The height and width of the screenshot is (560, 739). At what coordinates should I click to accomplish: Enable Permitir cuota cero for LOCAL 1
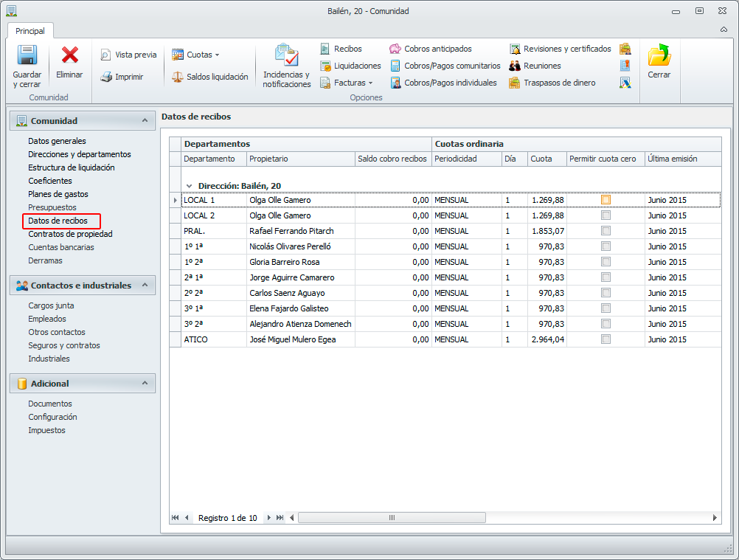click(606, 200)
